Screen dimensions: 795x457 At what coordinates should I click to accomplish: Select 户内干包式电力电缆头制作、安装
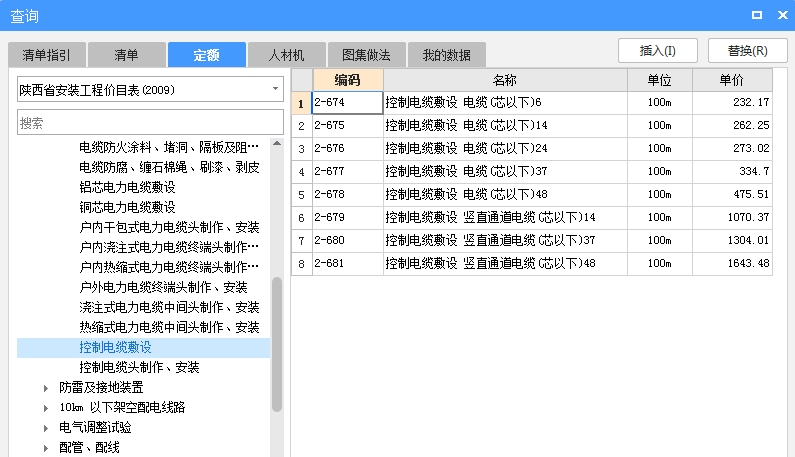169,227
